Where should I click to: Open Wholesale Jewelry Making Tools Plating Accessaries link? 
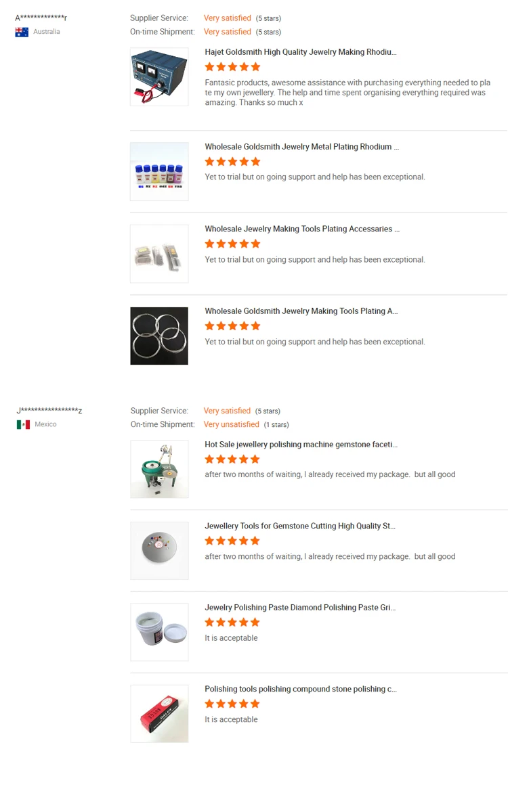pos(302,229)
